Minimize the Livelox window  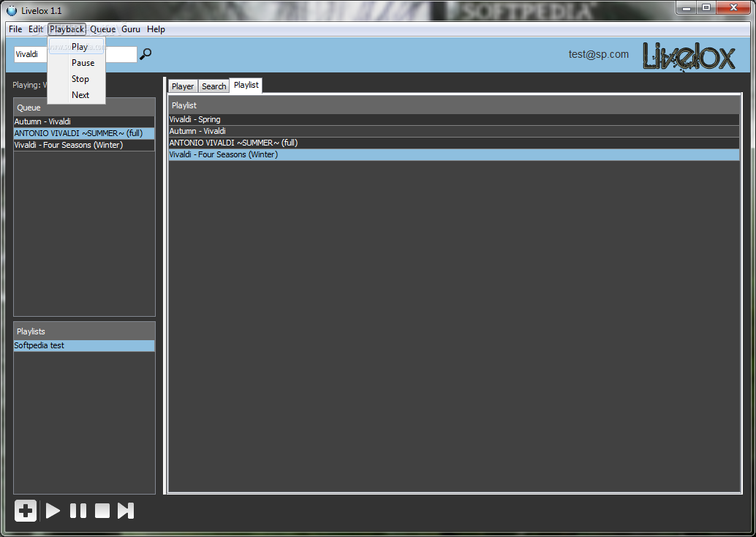[687, 8]
